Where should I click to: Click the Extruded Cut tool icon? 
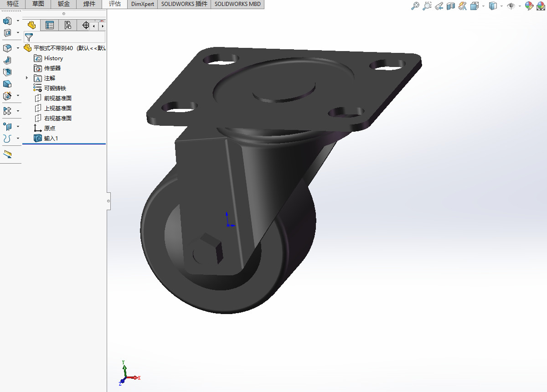(x=7, y=33)
